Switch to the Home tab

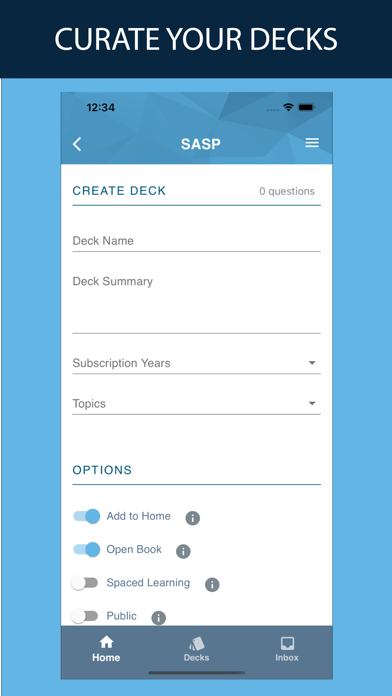(x=106, y=649)
